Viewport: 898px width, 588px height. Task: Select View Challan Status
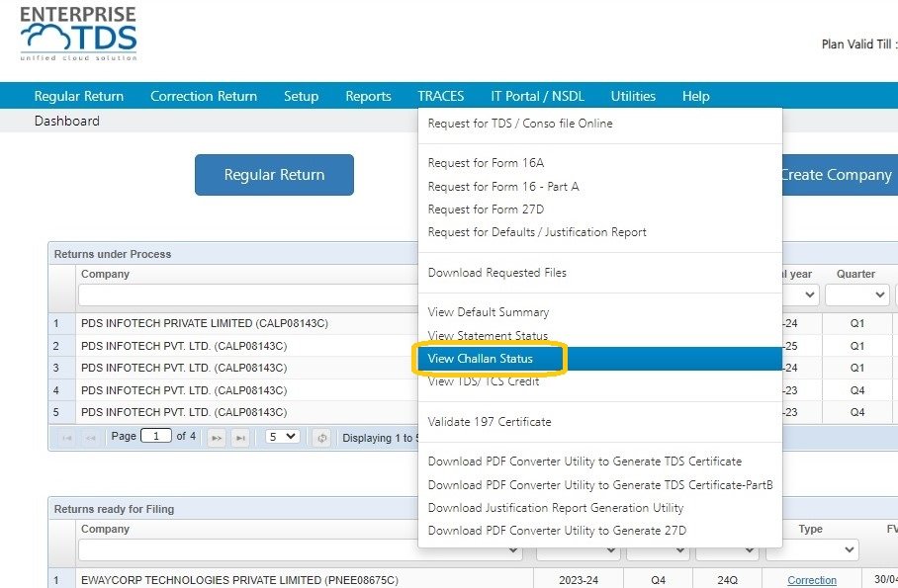[600, 359]
